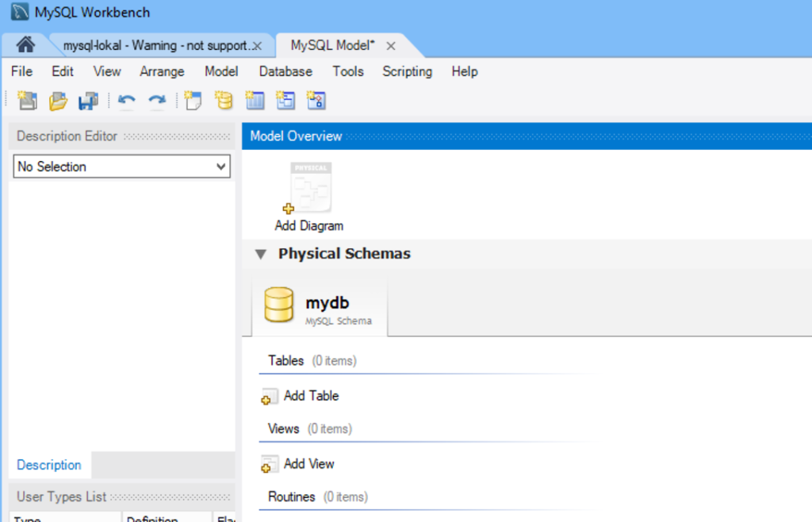Click the Description Editor panel title
The height and width of the screenshot is (522, 812).
click(x=67, y=136)
